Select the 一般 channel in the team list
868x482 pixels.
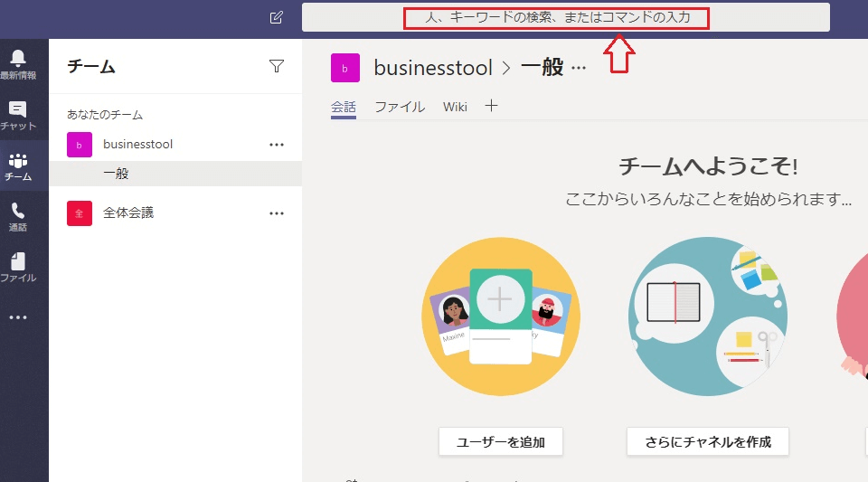tap(116, 174)
